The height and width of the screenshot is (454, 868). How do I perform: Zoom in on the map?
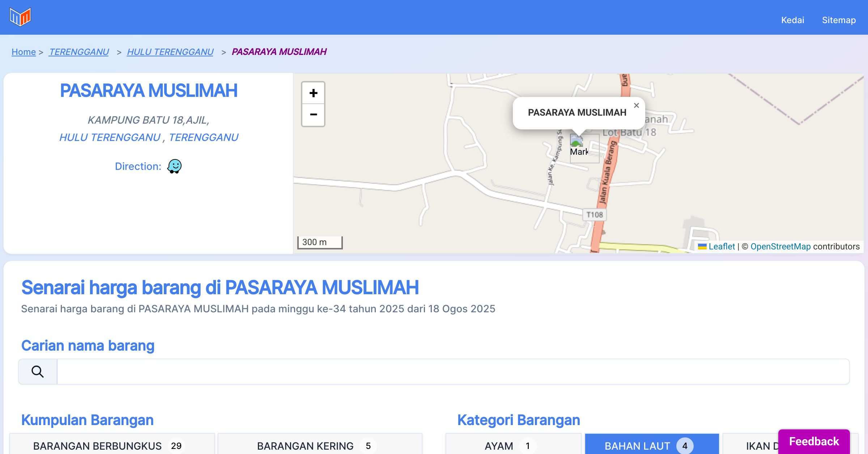click(x=313, y=93)
